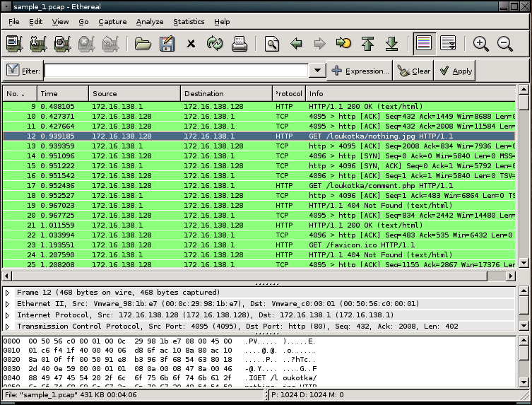This screenshot has width=532, height=405.
Task: Open capture options toolbar icon
Action: pyautogui.click(x=38, y=44)
